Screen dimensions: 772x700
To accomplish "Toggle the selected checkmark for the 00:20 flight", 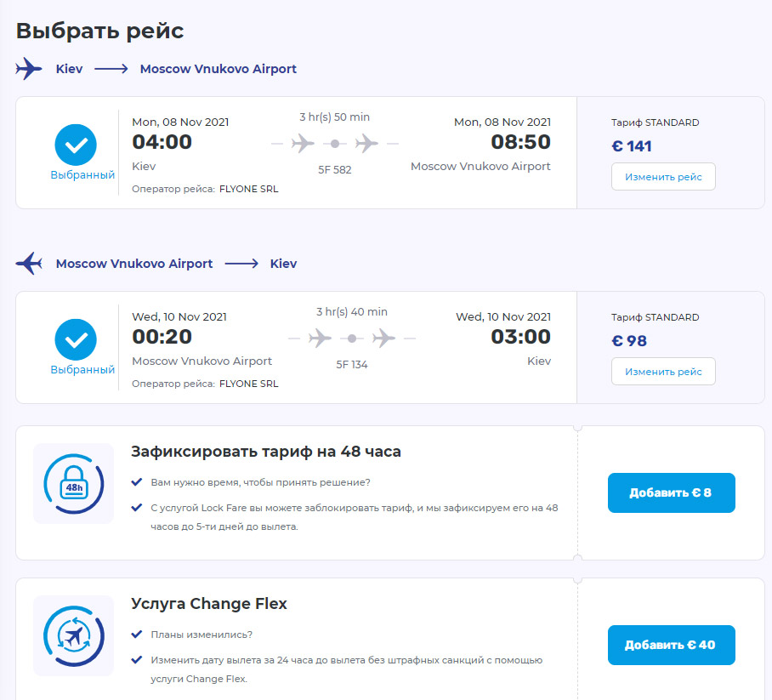I will [77, 340].
